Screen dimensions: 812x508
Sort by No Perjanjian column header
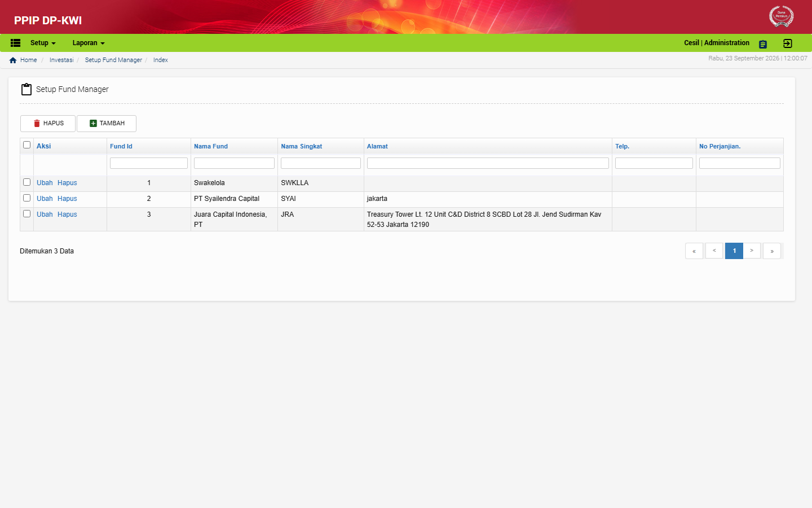(720, 146)
